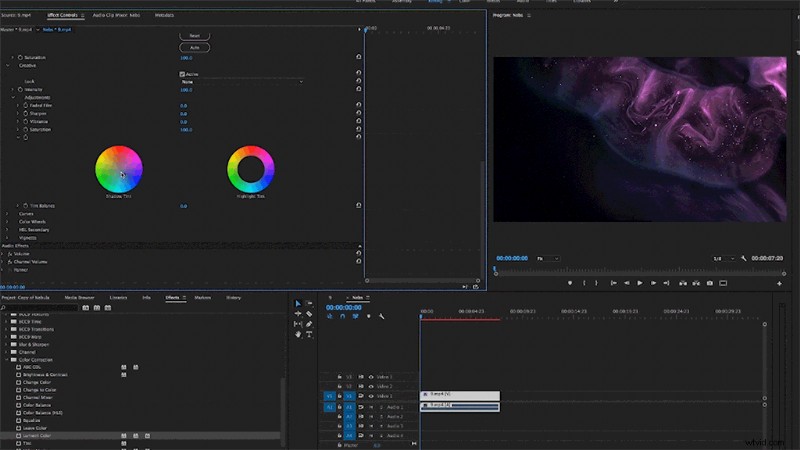Viewport: 800px width, 450px height.
Task: Open the Markers tab
Action: 203,297
